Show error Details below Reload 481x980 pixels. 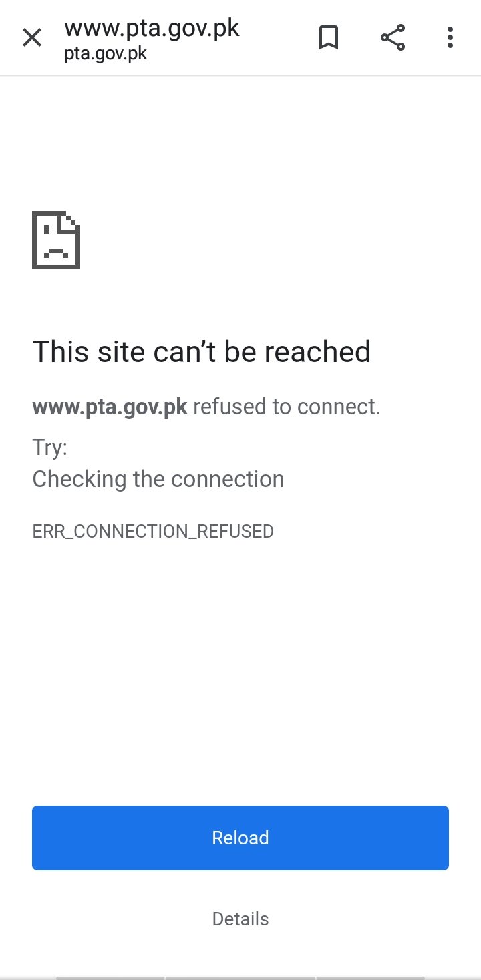pos(240,919)
